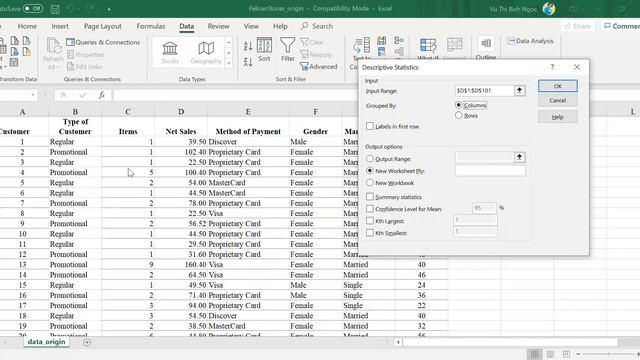
Task: Open the Outline group
Action: coord(486,49)
